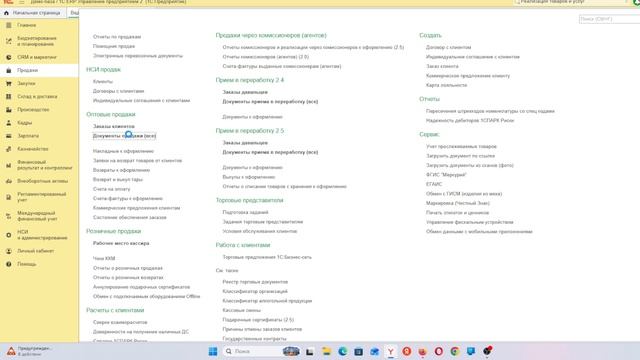This screenshot has width=640, height=360.
Task: Open Торговые предложения 1С:Бизнес-сеть link
Action: 267,257
